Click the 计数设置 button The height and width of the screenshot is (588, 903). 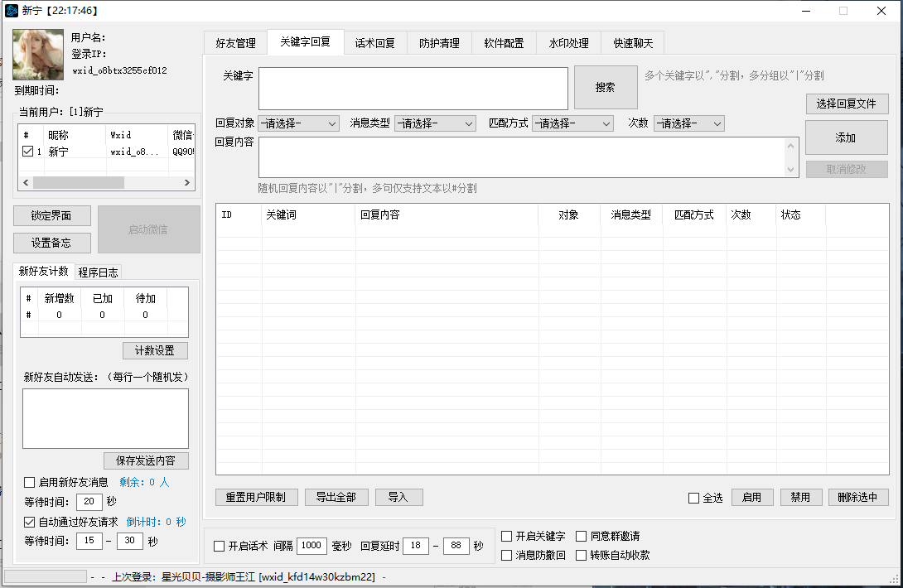pyautogui.click(x=155, y=350)
